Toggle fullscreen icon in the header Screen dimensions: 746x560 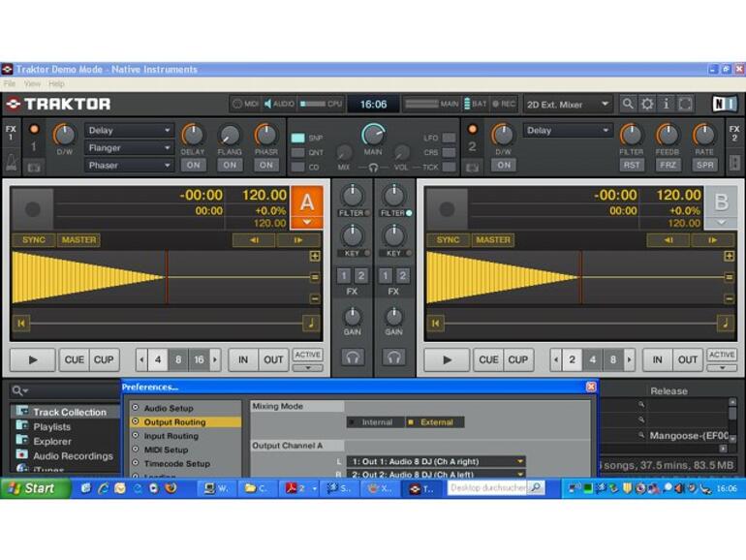tap(685, 104)
